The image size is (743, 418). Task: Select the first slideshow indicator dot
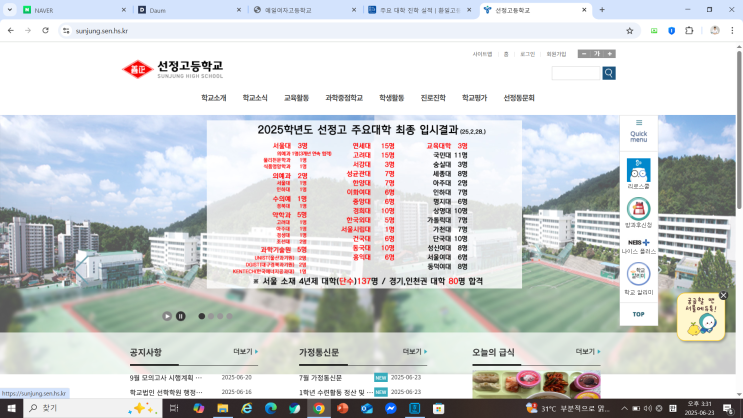tap(202, 316)
